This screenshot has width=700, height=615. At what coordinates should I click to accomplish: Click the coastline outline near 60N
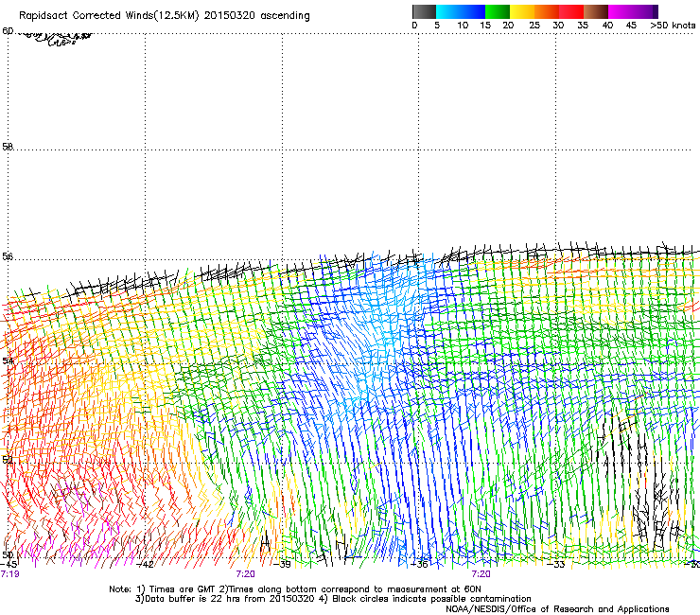[x=56, y=38]
